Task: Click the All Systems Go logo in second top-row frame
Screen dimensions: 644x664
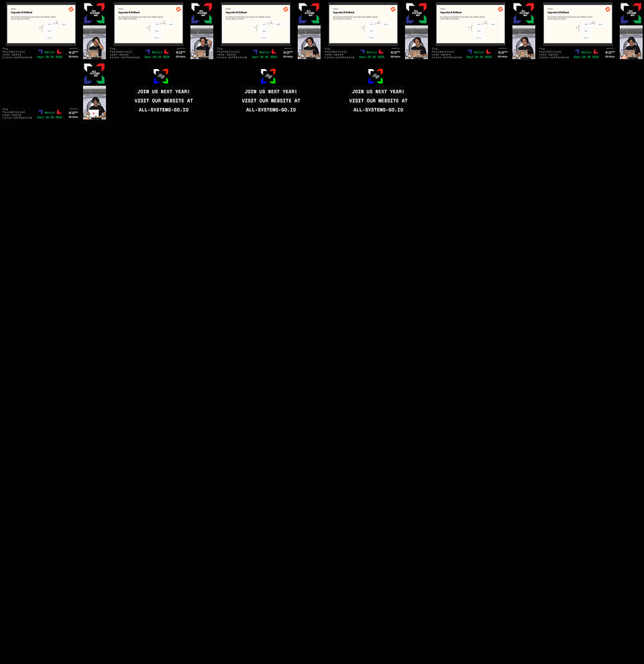Action: [x=201, y=13]
